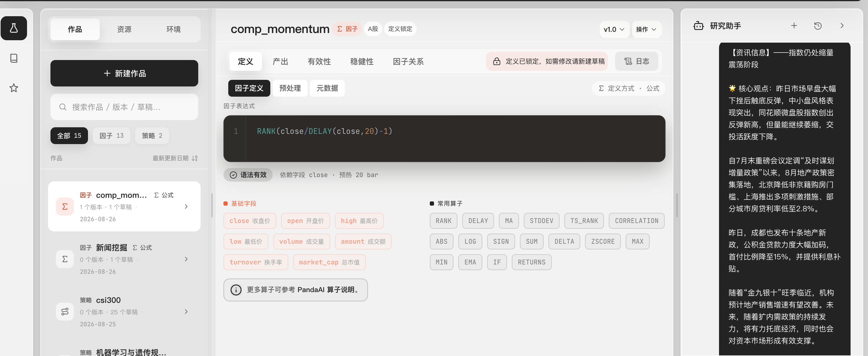The width and height of the screenshot is (868, 356).
Task: Insert the turnover 换手率 field
Action: tap(256, 262)
